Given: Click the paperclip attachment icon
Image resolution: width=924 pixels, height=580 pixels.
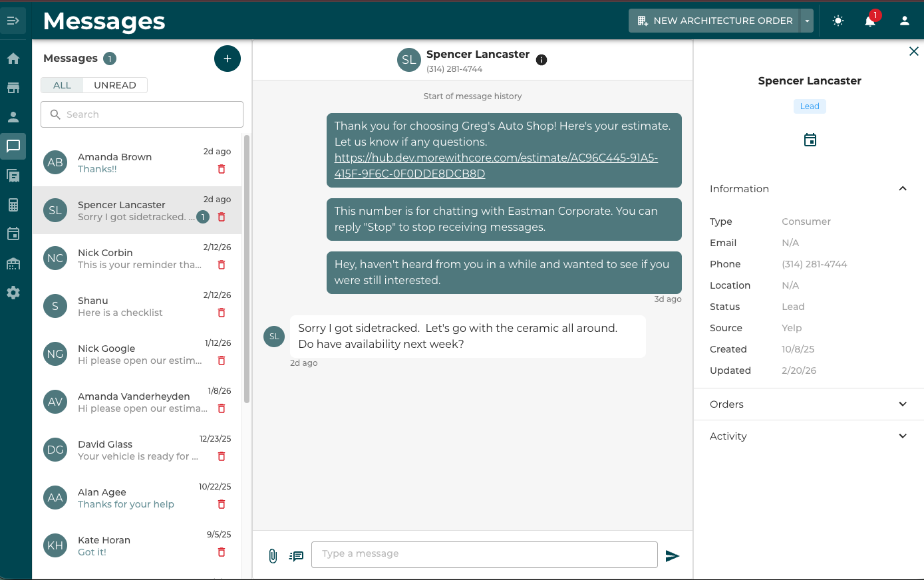Looking at the screenshot, I should [x=273, y=555].
